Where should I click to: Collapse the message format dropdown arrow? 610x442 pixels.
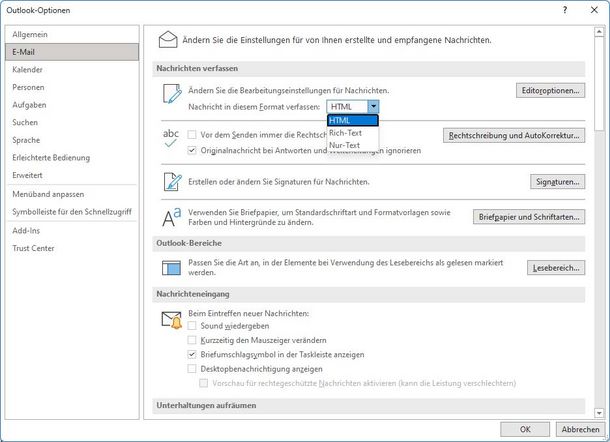coord(373,107)
